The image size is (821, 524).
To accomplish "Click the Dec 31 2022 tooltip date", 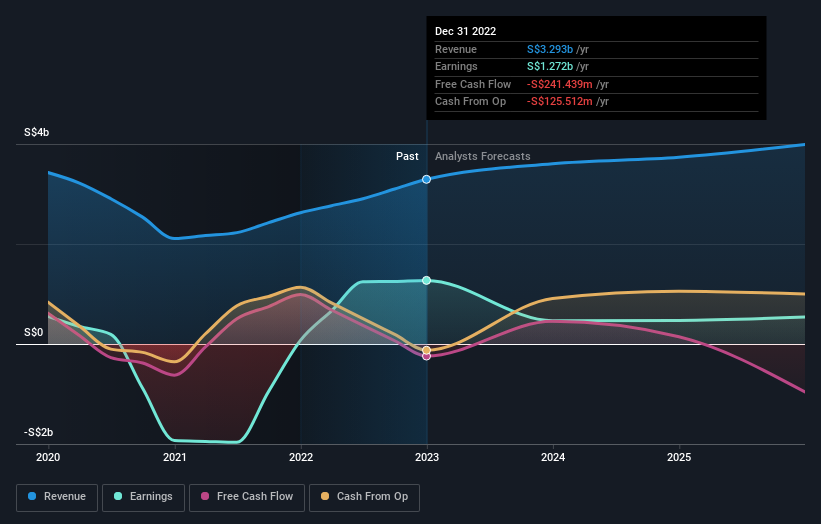I will point(465,31).
